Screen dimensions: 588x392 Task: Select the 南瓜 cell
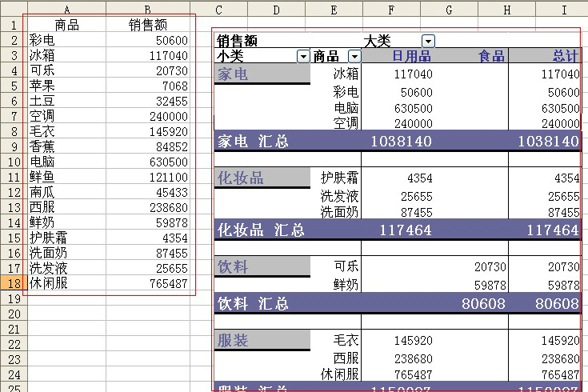pyautogui.click(x=66, y=192)
